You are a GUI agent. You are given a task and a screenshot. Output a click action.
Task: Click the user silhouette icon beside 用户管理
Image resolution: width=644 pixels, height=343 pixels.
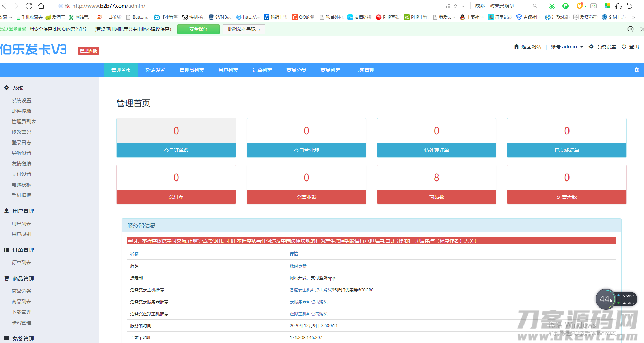click(6, 211)
